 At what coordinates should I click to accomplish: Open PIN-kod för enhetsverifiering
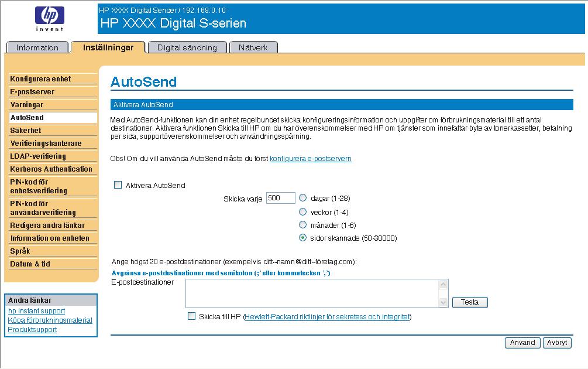[x=53, y=186]
